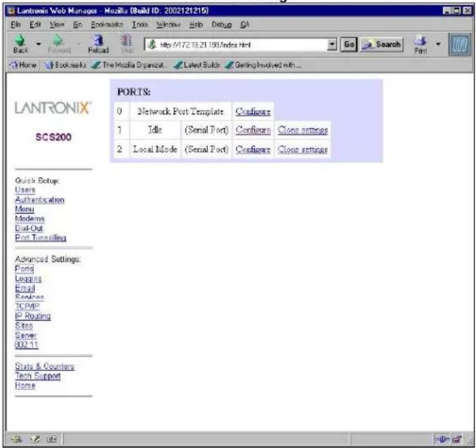
Task: Configure serial port 1 (Idle)
Action: click(253, 130)
